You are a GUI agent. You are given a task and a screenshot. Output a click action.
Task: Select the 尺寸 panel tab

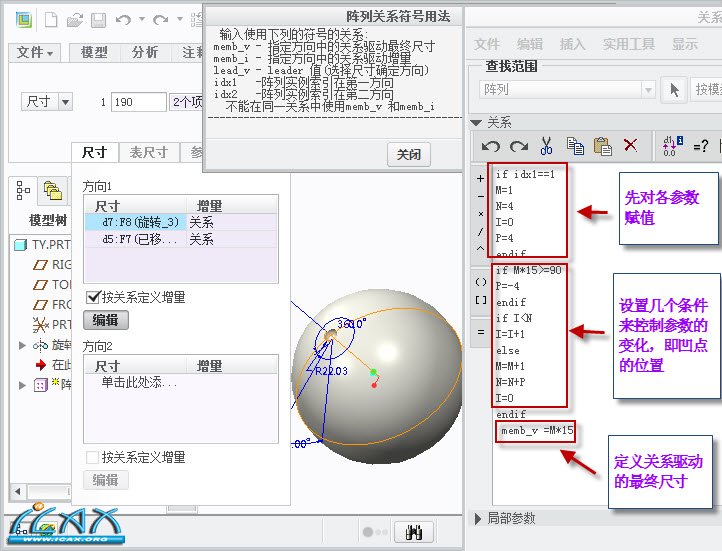pos(94,152)
